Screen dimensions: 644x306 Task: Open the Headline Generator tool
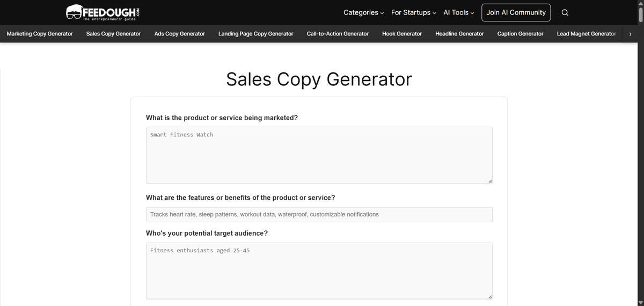pyautogui.click(x=459, y=34)
